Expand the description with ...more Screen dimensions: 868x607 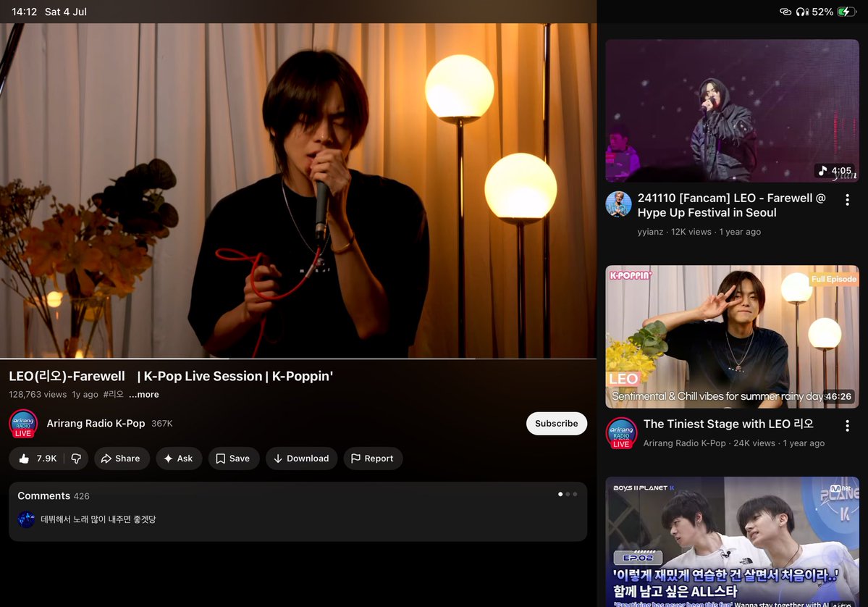[x=144, y=394]
